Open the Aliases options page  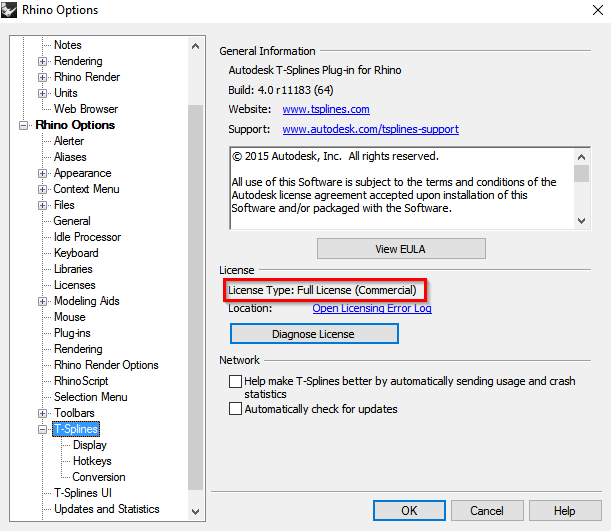coord(70,157)
